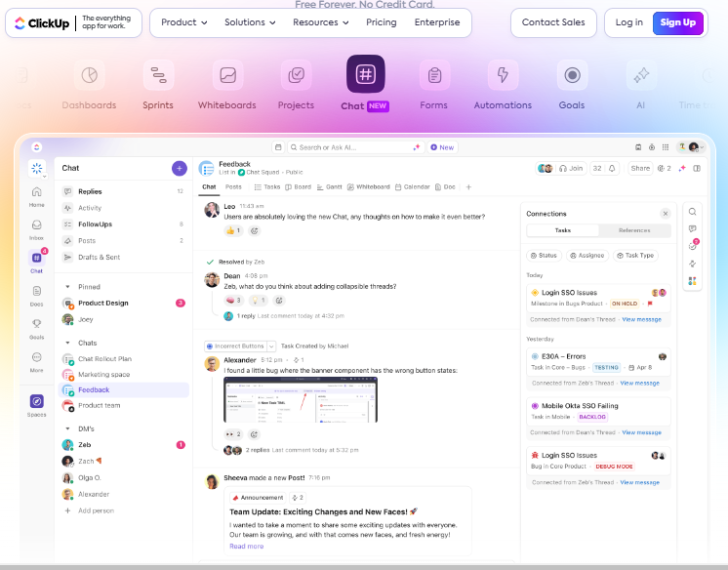Open the Resources dropdown menu
Screen dimensions: 728x570
320,22
